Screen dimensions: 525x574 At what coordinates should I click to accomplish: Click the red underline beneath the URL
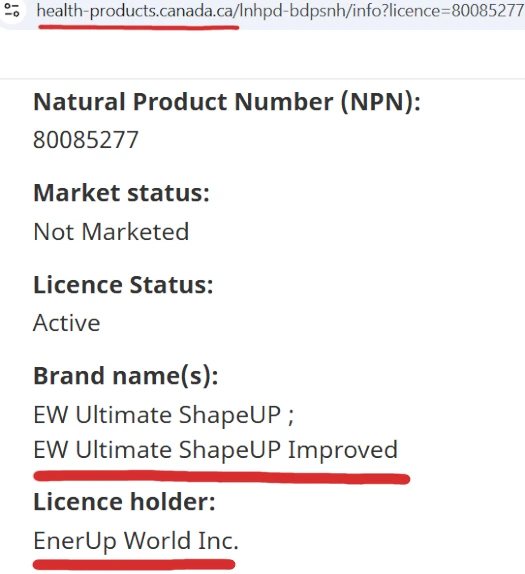pos(139,27)
